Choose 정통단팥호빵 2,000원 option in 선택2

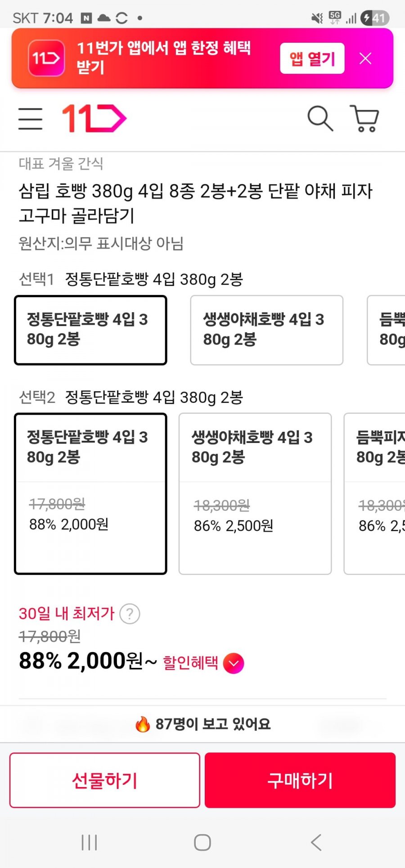tap(90, 493)
